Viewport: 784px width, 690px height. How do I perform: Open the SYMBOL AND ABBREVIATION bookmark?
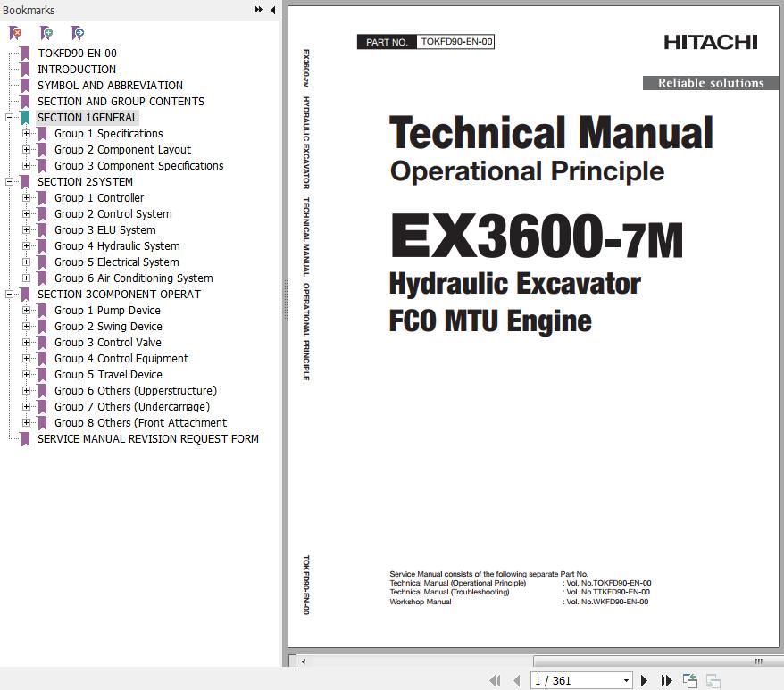pos(110,86)
